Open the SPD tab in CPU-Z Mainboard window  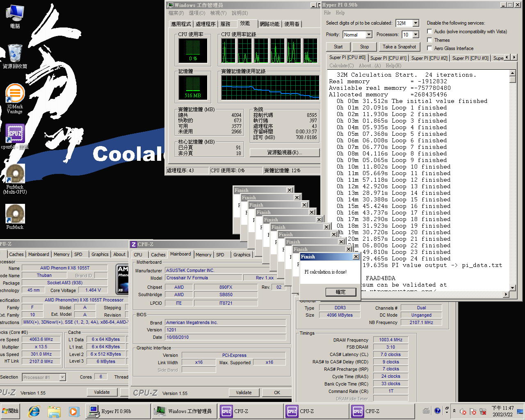[220, 255]
